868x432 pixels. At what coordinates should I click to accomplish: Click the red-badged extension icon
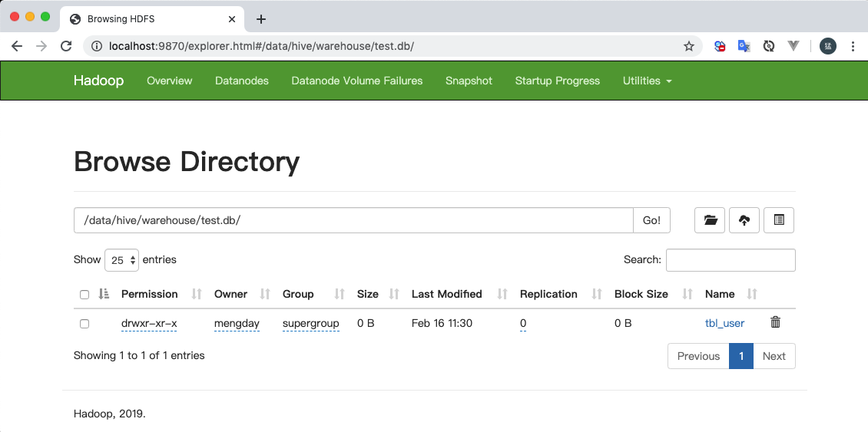[720, 47]
